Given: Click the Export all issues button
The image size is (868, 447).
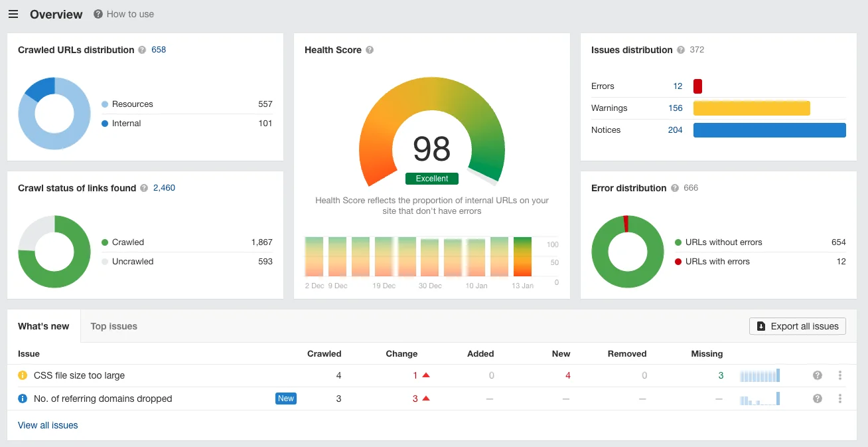Looking at the screenshot, I should pyautogui.click(x=798, y=326).
